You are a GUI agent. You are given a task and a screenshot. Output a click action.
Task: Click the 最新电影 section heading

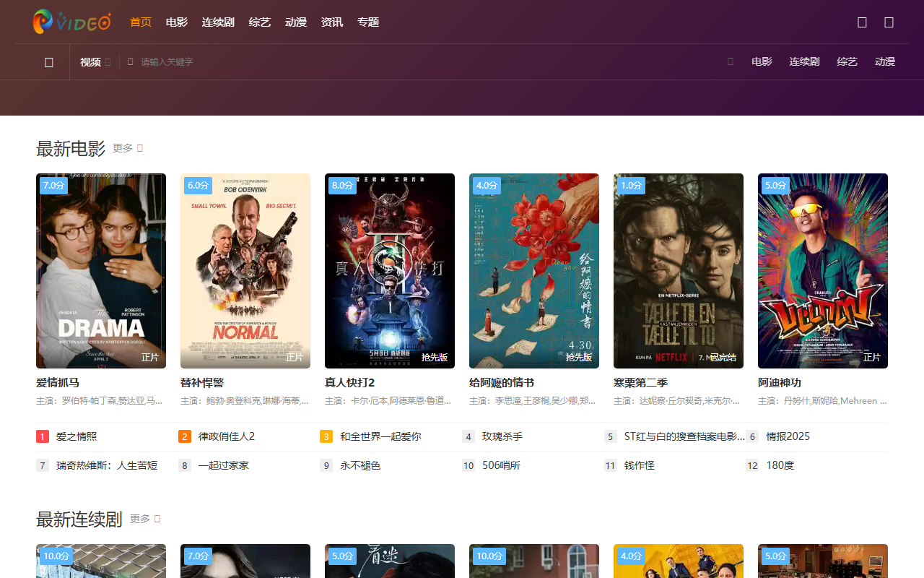coord(71,149)
